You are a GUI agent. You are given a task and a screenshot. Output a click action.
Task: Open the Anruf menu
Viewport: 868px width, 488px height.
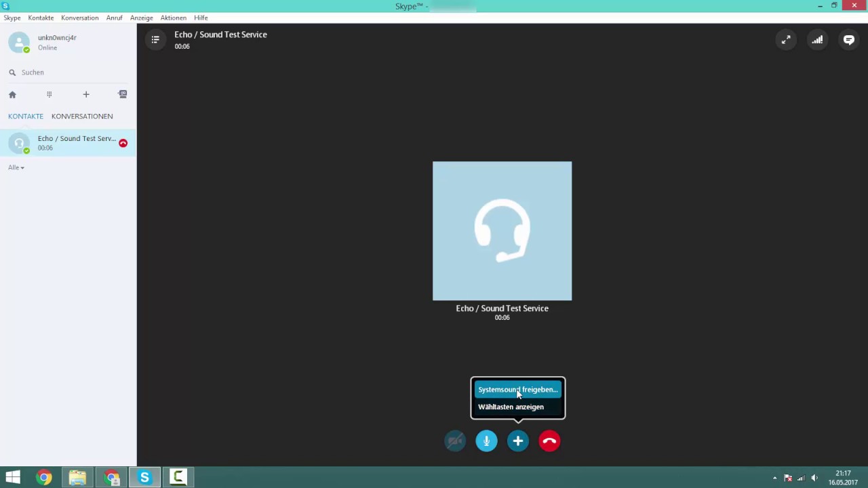(114, 18)
